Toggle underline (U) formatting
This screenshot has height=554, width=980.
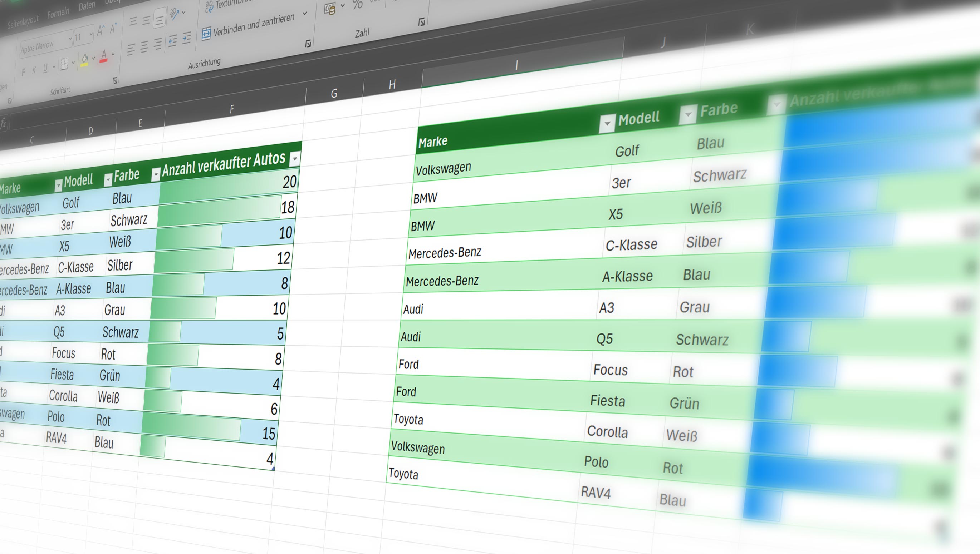click(x=45, y=68)
